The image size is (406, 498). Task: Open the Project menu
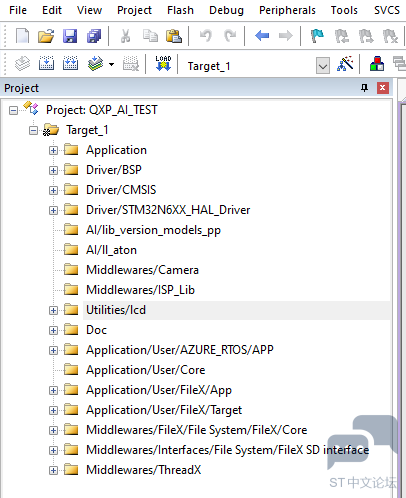(x=134, y=10)
